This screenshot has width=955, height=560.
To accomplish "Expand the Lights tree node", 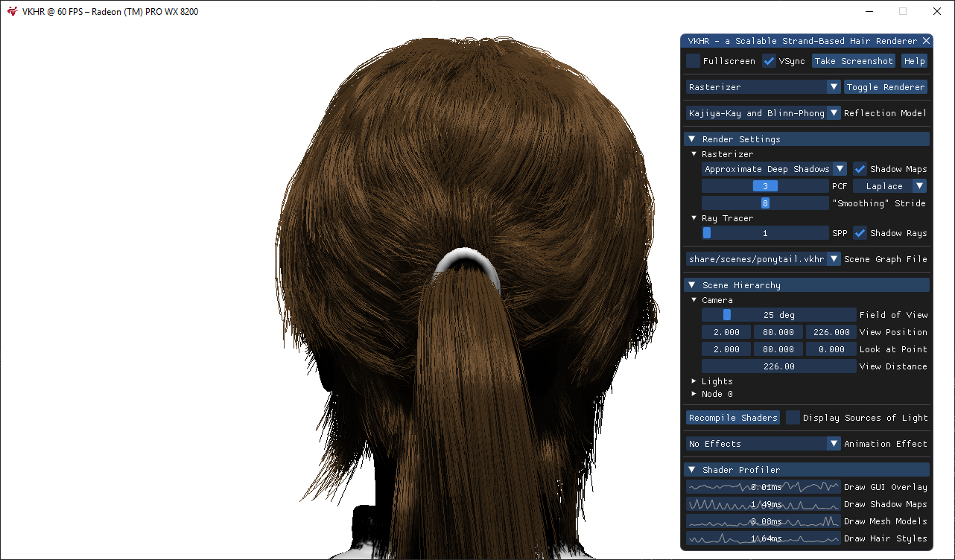I will [695, 381].
